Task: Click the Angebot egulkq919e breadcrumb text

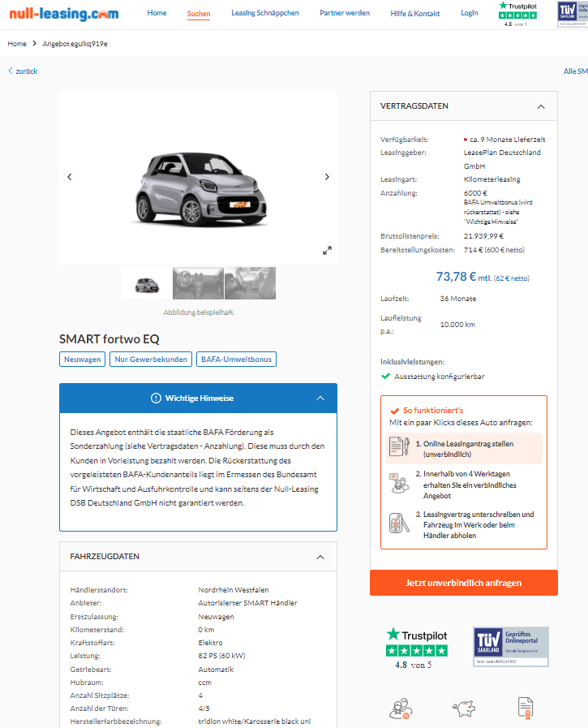Action: pos(75,44)
